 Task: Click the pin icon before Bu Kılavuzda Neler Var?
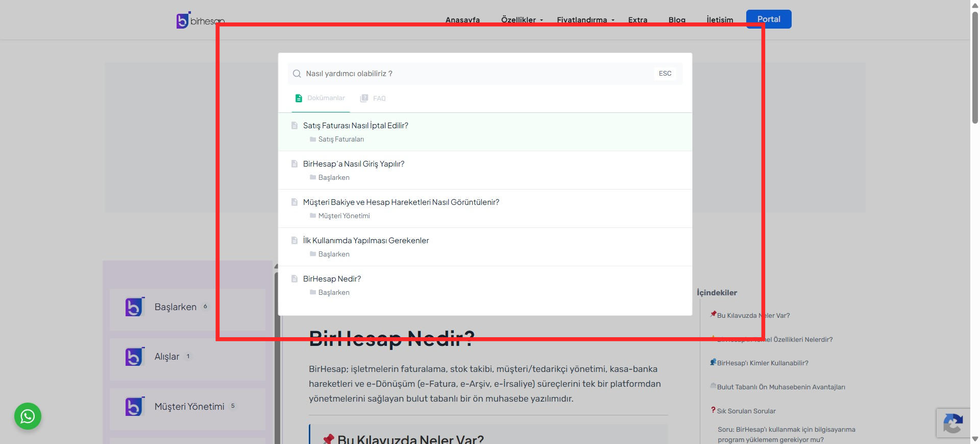[713, 314]
